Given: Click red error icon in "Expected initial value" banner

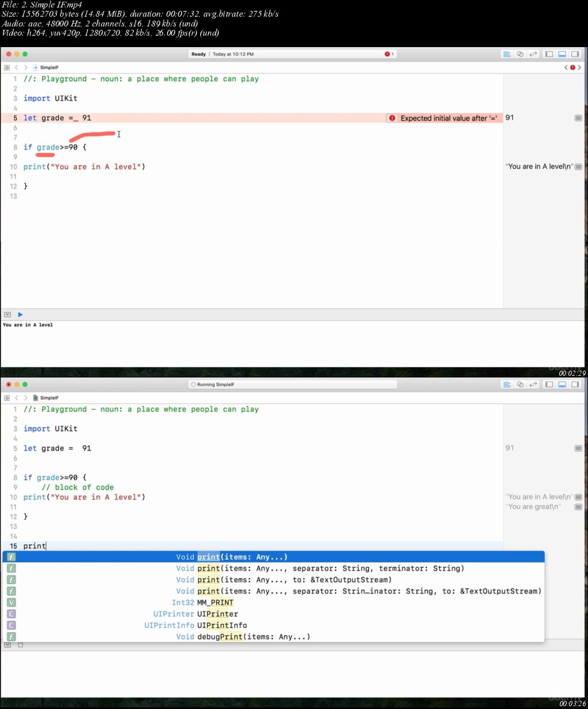Looking at the screenshot, I should pyautogui.click(x=392, y=118).
